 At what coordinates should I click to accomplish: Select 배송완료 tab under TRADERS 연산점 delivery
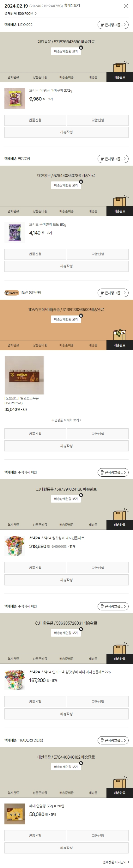(119, 793)
